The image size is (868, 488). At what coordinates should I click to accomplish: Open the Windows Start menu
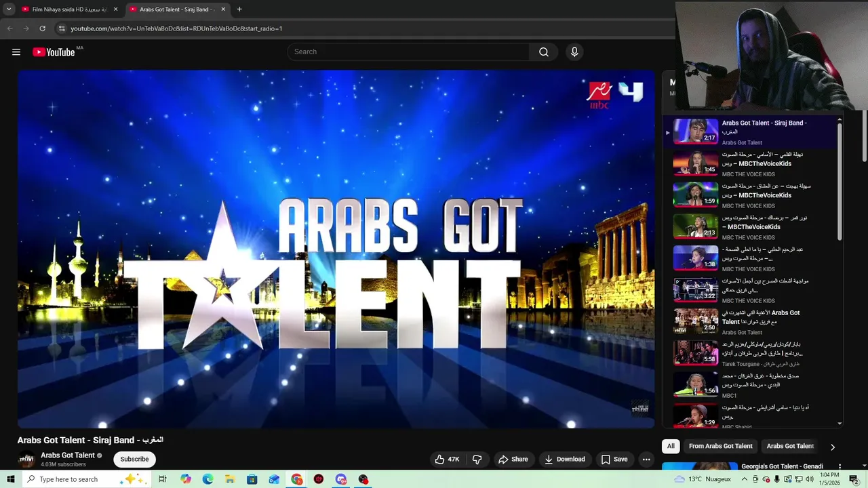coord(11,479)
